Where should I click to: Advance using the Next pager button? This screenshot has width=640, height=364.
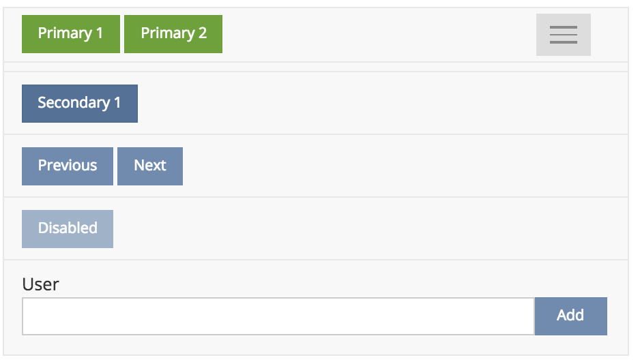[x=150, y=166]
